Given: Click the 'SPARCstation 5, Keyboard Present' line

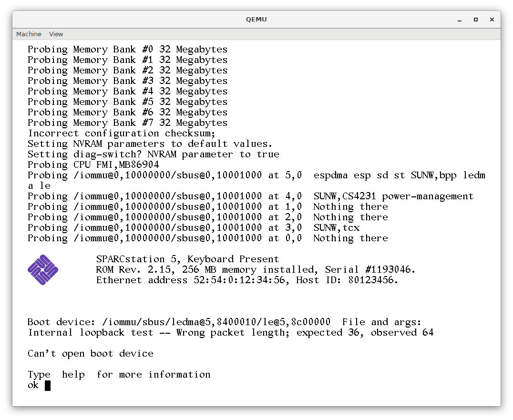Looking at the screenshot, I should [187, 259].
